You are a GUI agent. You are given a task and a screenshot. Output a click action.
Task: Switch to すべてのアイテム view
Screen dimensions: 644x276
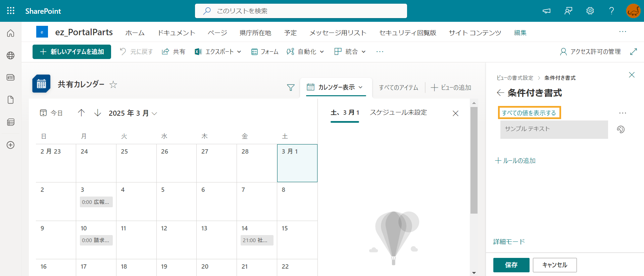coord(398,88)
